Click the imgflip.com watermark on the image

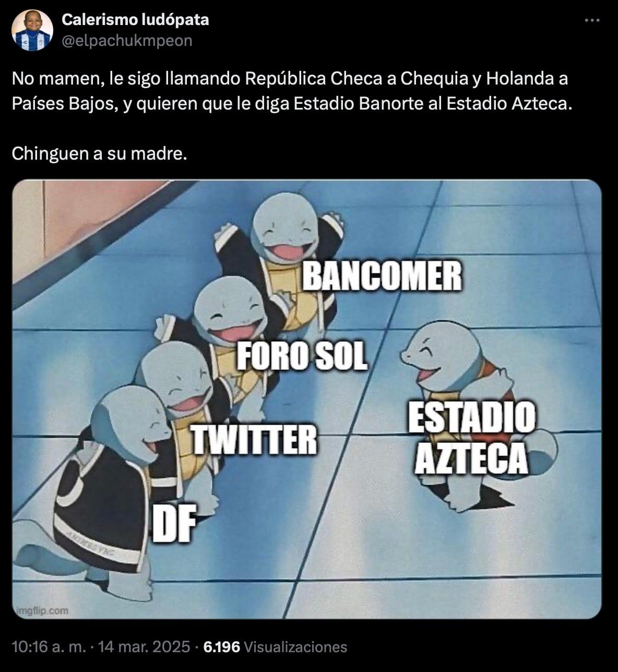41,610
